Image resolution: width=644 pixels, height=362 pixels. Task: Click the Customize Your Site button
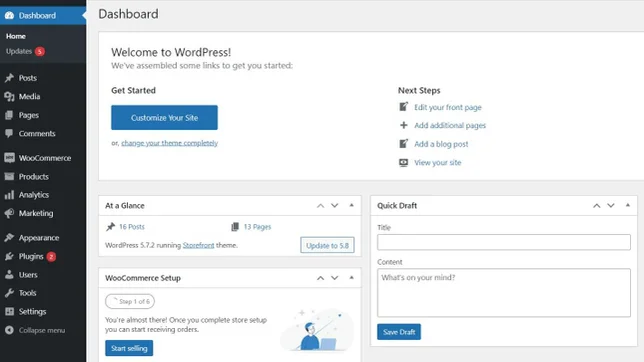[x=164, y=118]
